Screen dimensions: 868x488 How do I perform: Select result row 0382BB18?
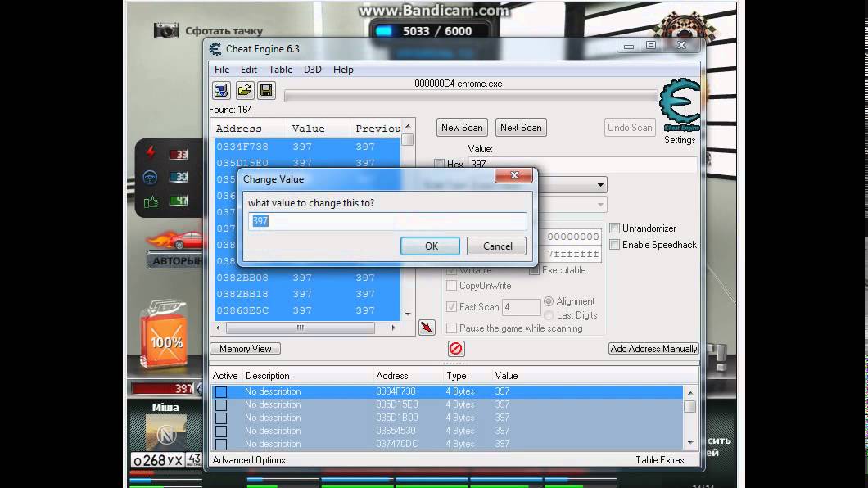click(x=307, y=294)
